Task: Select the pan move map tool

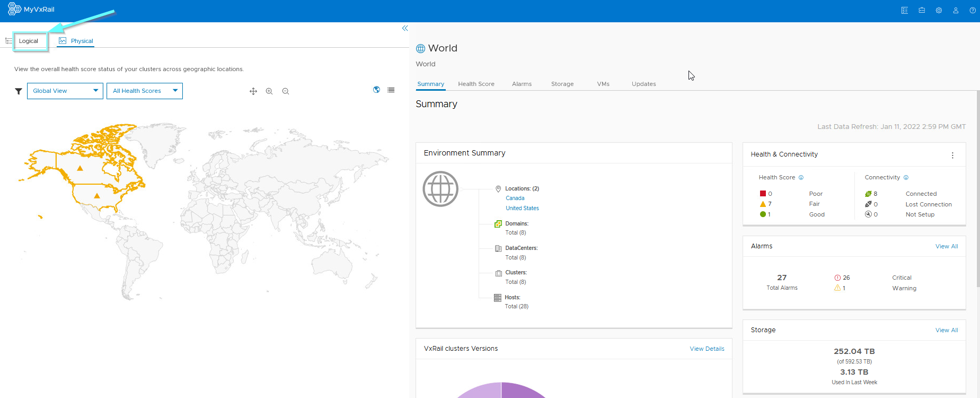Action: (x=253, y=91)
